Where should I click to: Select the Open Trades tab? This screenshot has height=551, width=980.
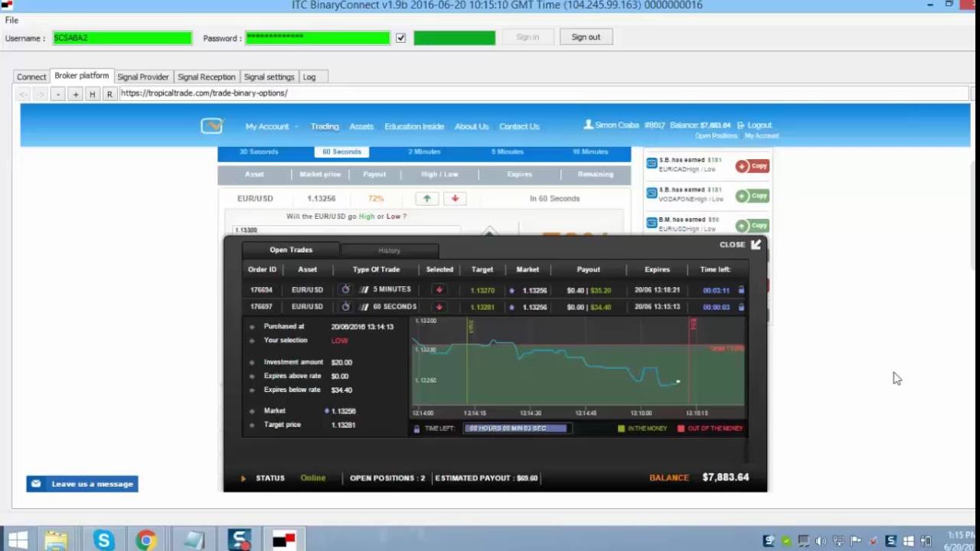pyautogui.click(x=291, y=249)
